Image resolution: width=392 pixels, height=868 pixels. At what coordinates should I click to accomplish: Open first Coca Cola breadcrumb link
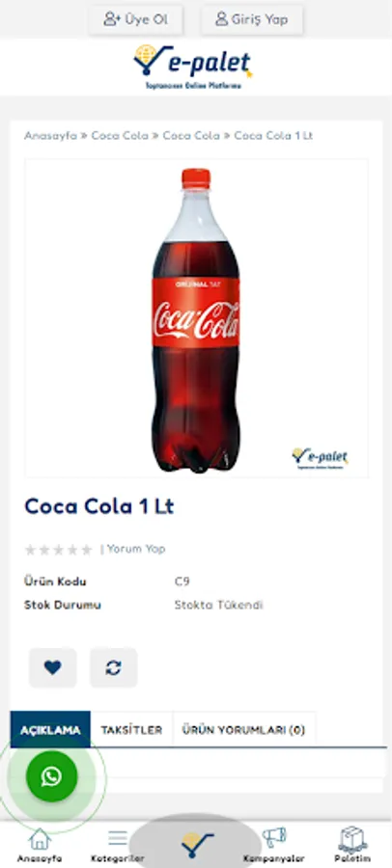(x=120, y=136)
